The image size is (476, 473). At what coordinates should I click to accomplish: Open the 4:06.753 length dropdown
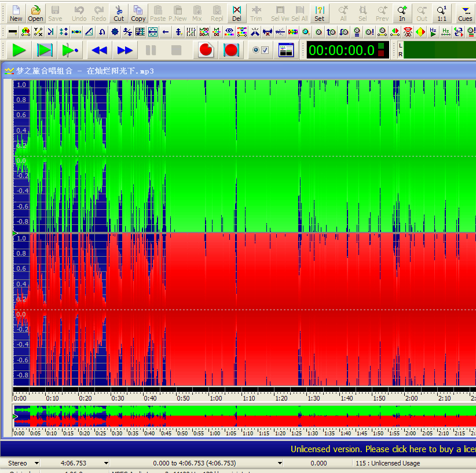tap(106, 463)
